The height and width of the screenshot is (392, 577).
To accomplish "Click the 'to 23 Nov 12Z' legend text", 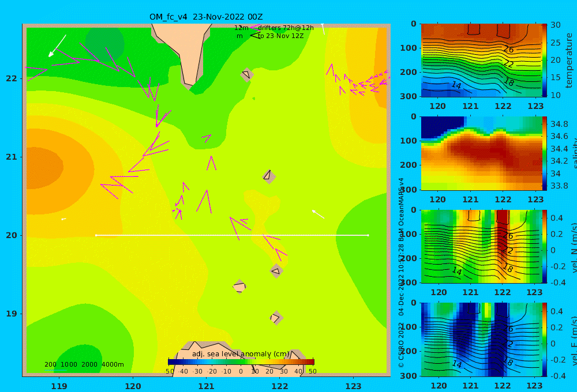I will pyautogui.click(x=281, y=36).
